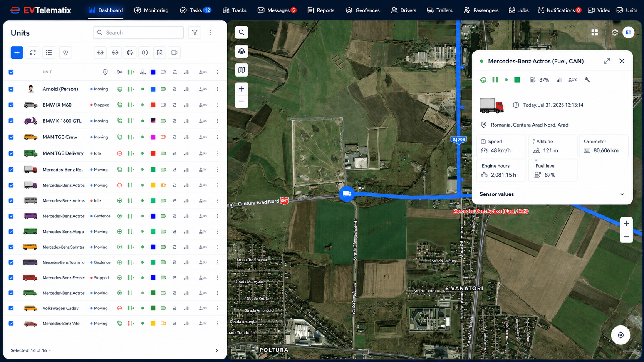
Task: Uncheck the BMW K 1600 GTL checkbox
Action: tap(11, 121)
